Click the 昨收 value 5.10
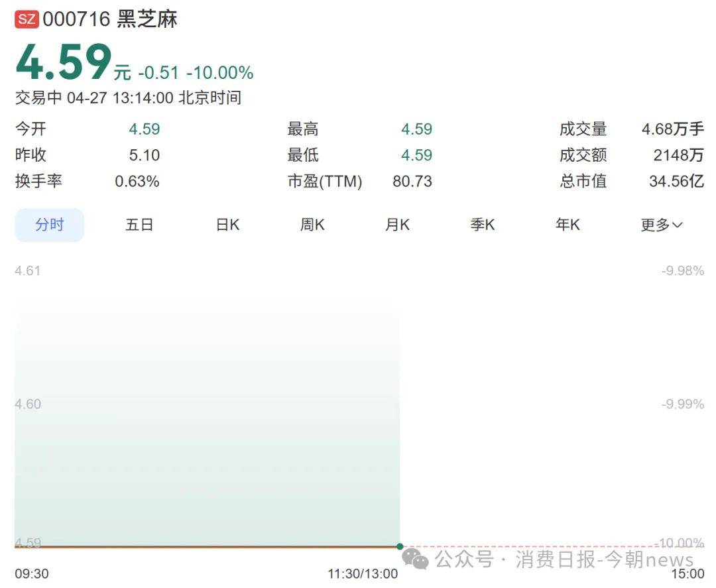716x588 pixels. coord(145,155)
